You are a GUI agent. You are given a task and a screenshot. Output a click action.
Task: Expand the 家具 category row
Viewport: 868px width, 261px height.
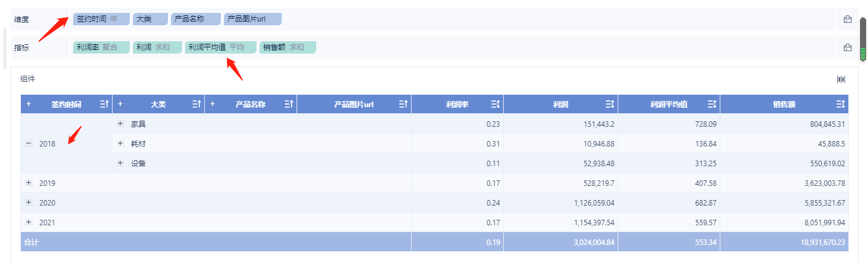(x=121, y=124)
